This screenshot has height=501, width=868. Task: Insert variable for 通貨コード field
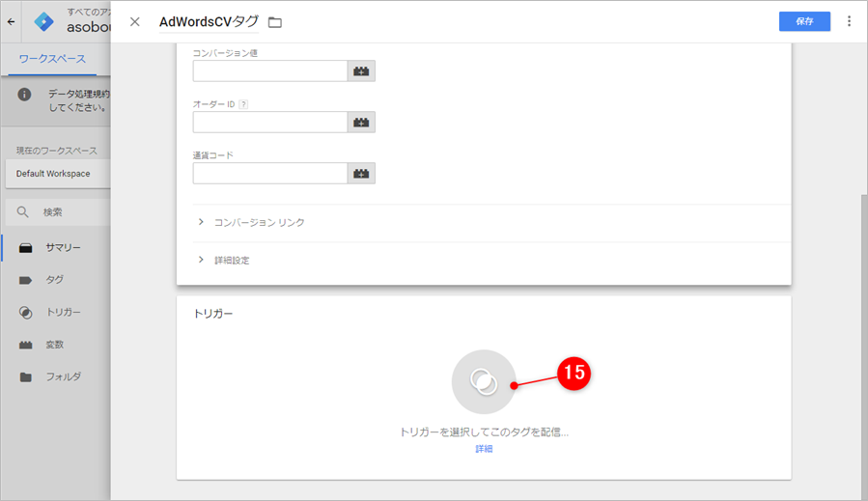(x=361, y=173)
